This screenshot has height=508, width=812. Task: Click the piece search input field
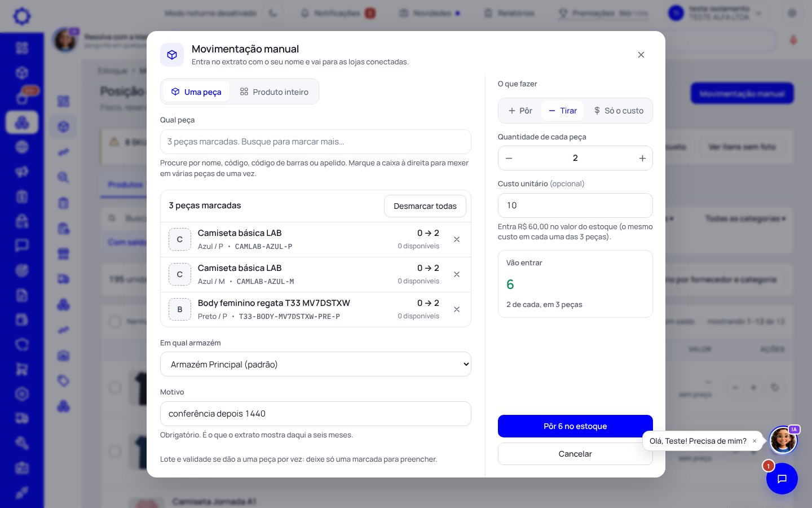click(316, 142)
